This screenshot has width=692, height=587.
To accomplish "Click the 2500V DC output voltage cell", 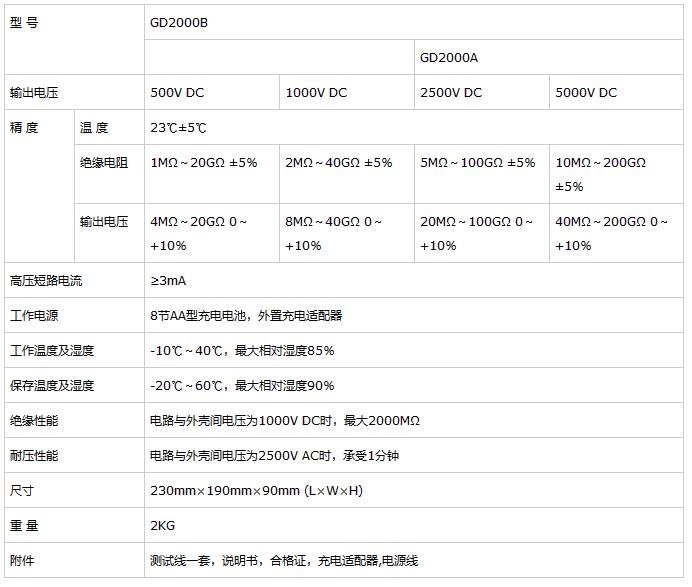I will click(x=482, y=92).
